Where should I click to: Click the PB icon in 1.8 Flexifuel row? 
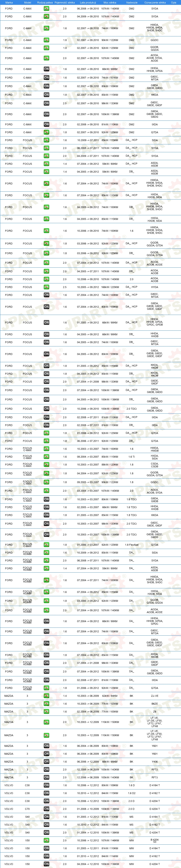tap(47, 545)
